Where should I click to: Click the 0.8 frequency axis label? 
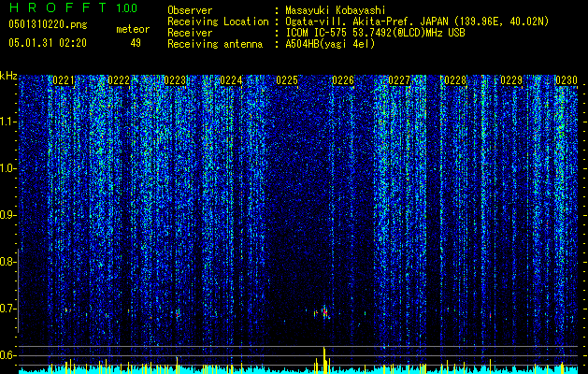click(8, 262)
